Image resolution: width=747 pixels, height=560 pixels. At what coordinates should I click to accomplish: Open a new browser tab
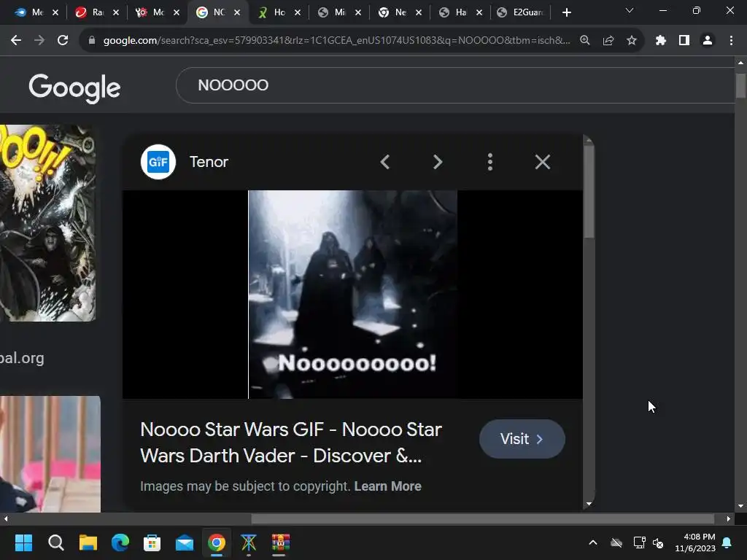click(x=566, y=12)
